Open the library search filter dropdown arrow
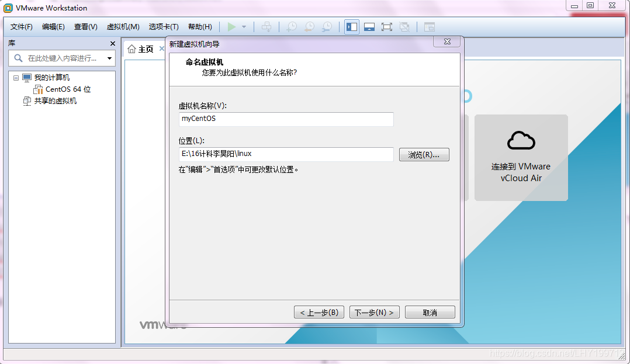 click(109, 58)
